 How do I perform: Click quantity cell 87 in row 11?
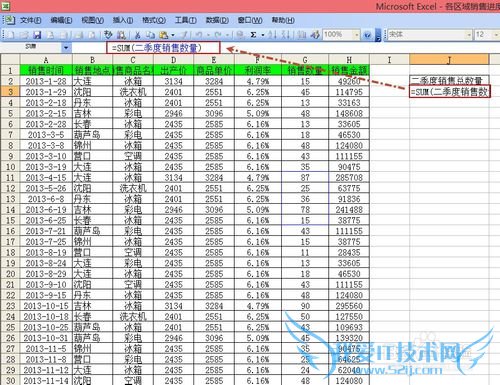tap(305, 178)
